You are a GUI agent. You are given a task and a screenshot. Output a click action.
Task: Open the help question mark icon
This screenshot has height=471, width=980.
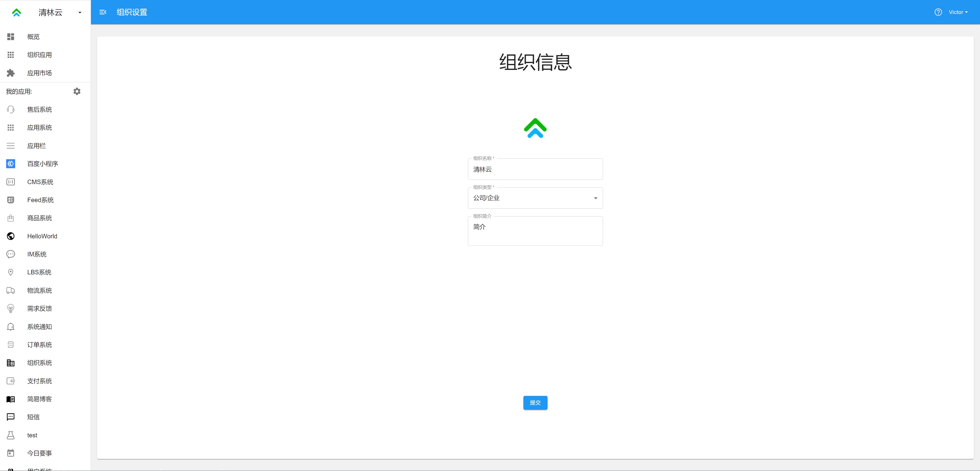tap(938, 12)
